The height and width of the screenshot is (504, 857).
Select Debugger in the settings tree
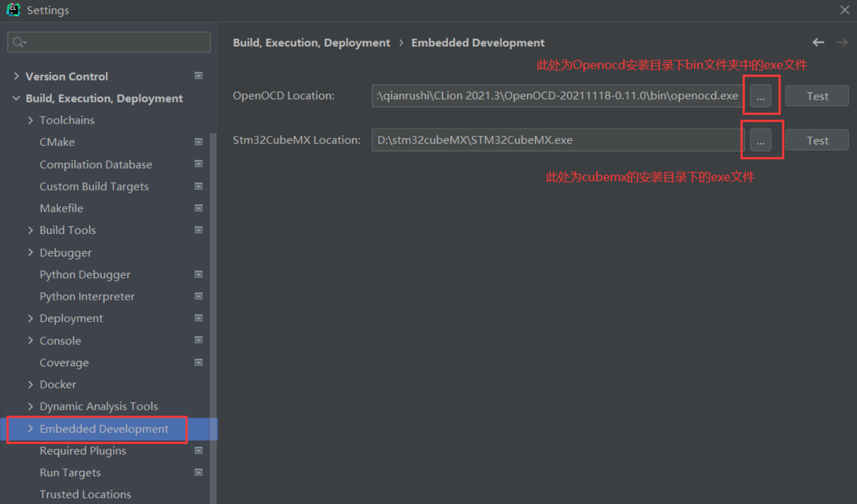coord(65,253)
